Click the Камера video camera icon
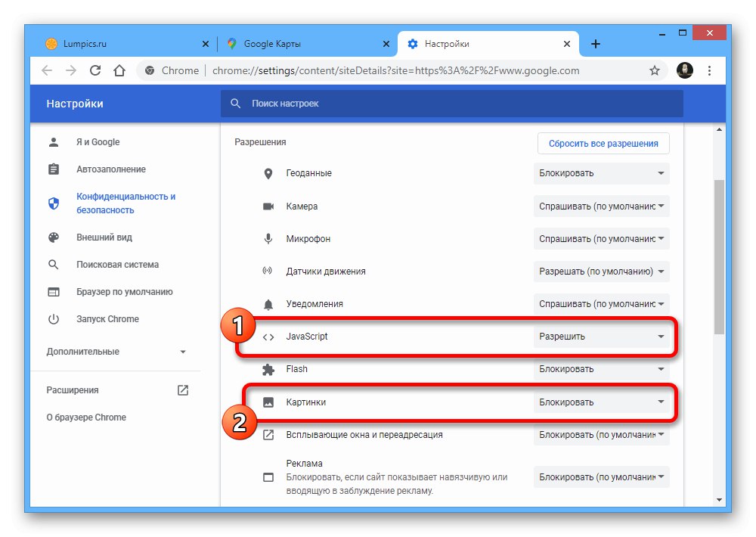The width and height of the screenshot is (756, 537). coord(268,206)
